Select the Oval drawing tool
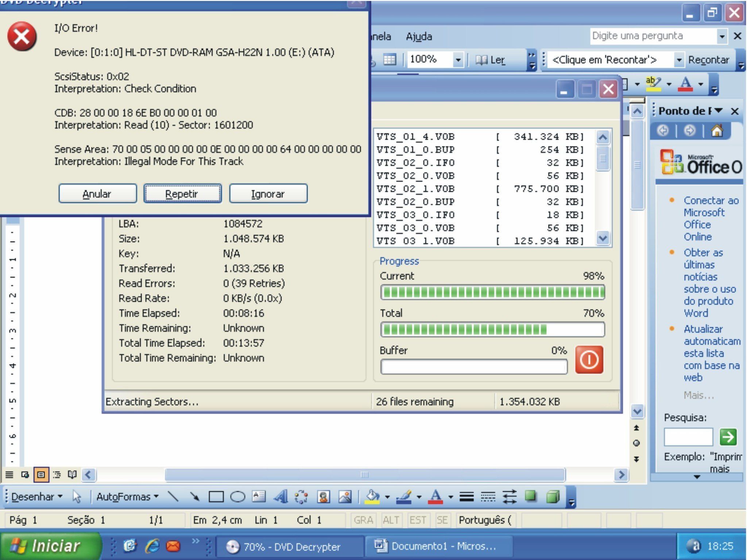Image resolution: width=747 pixels, height=560 pixels. 237,497
